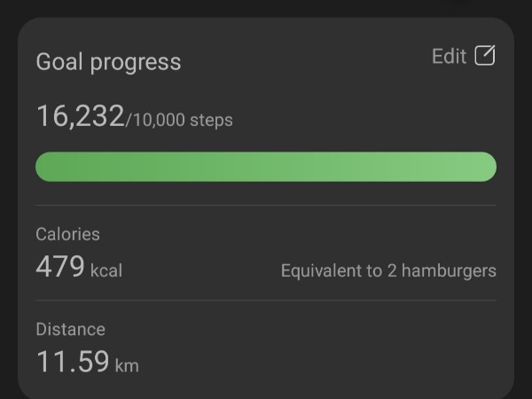532x399 pixels.
Task: Tap the 16,232 step count
Action: point(80,116)
